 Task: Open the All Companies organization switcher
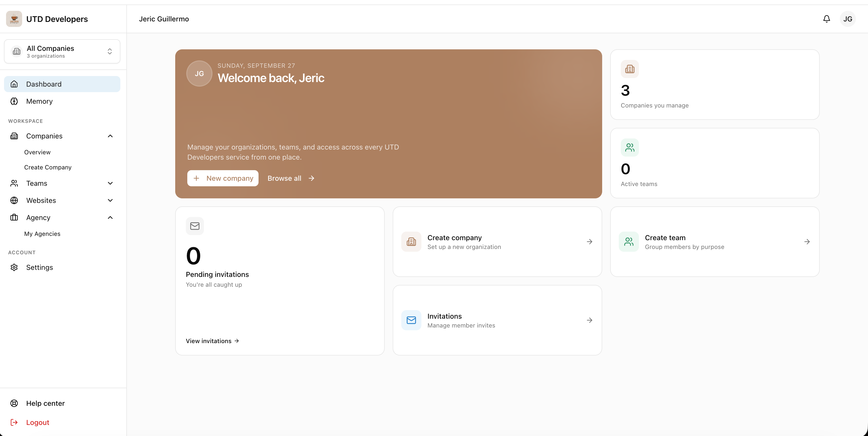coord(62,51)
